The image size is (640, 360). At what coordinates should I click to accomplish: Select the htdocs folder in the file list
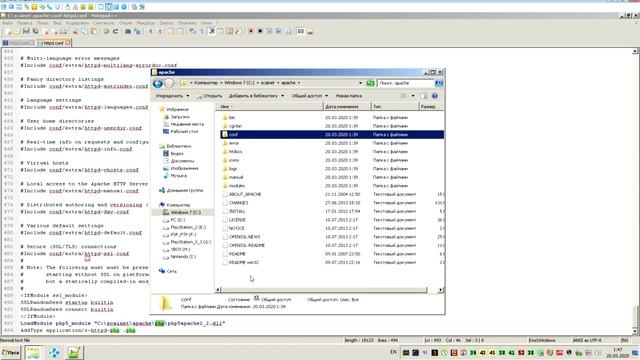pyautogui.click(x=235, y=151)
